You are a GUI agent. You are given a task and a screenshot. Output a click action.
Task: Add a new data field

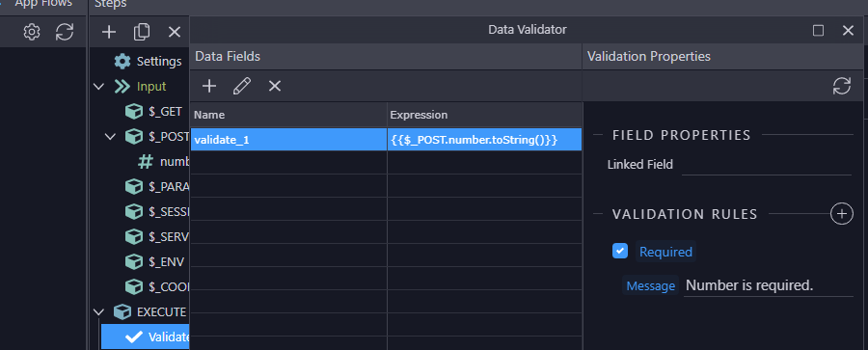pos(209,86)
